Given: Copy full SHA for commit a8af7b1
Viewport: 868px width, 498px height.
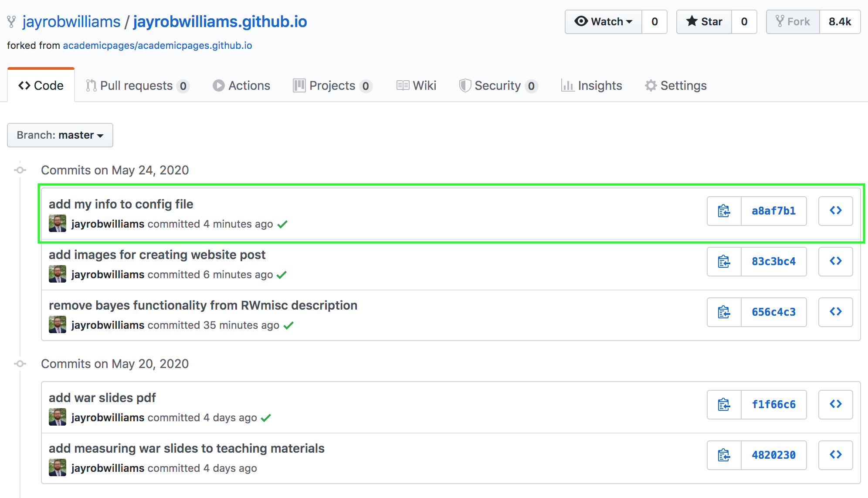Looking at the screenshot, I should click(x=724, y=211).
